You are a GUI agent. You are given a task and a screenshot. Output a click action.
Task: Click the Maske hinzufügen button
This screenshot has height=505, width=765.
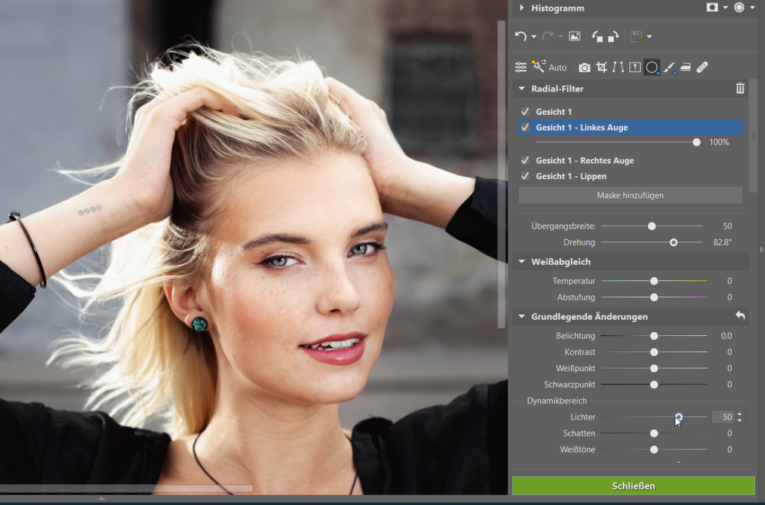tap(630, 195)
